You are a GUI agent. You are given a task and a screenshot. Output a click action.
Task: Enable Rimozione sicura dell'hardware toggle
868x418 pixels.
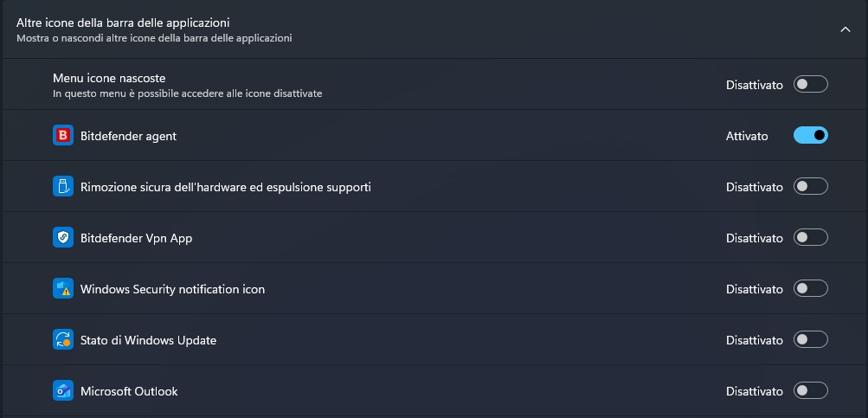click(x=811, y=187)
